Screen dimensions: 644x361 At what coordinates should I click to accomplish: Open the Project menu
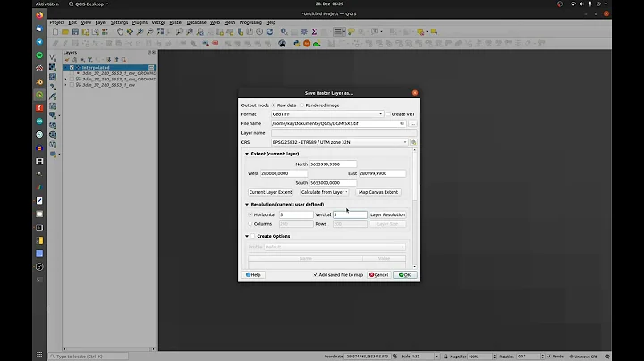(57, 22)
